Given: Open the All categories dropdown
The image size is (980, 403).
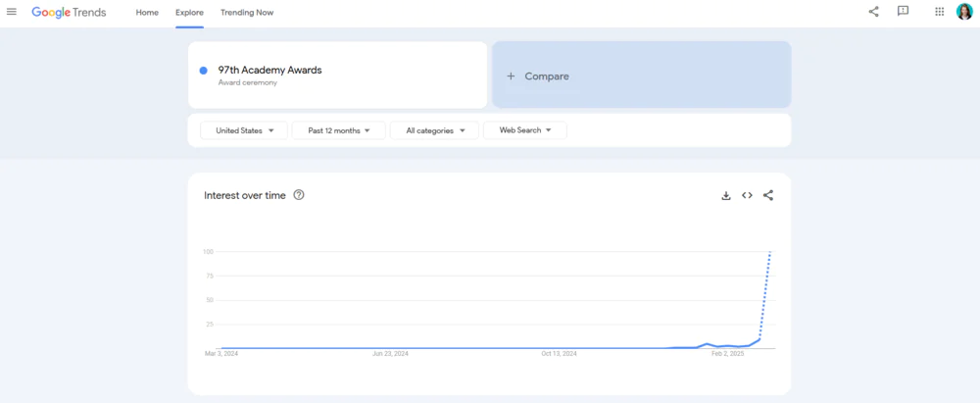Looking at the screenshot, I should [434, 130].
